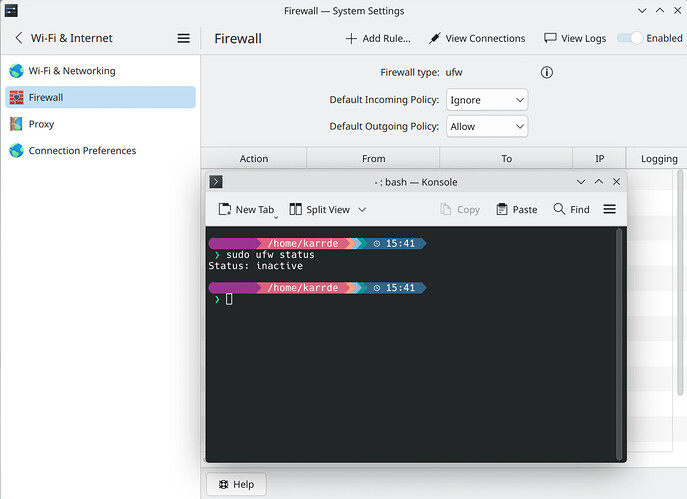Open a New Tab in Konsole
Viewport: 687px width, 499px height.
pos(246,209)
